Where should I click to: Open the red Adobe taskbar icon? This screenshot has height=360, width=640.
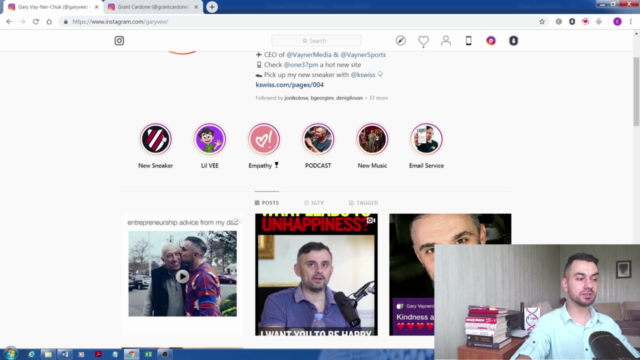[x=98, y=354]
